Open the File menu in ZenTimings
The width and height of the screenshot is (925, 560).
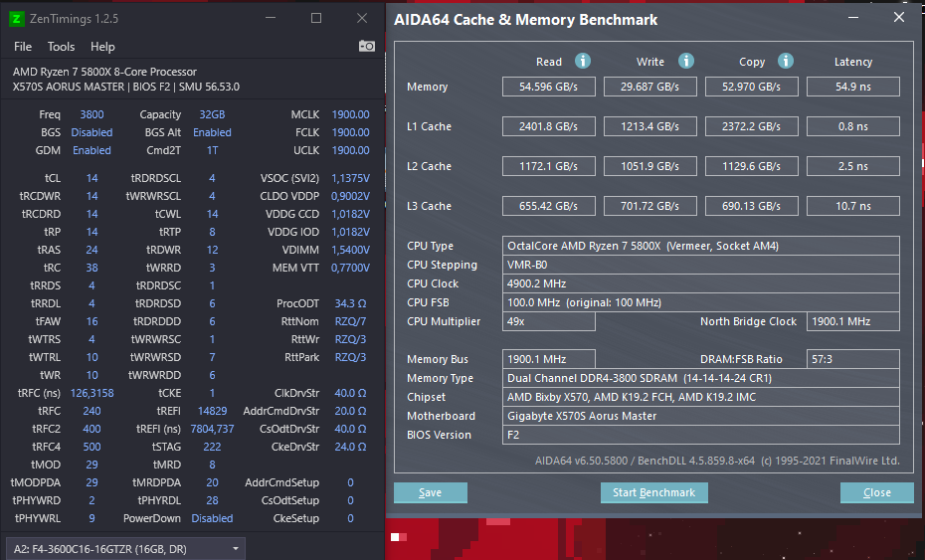23,47
